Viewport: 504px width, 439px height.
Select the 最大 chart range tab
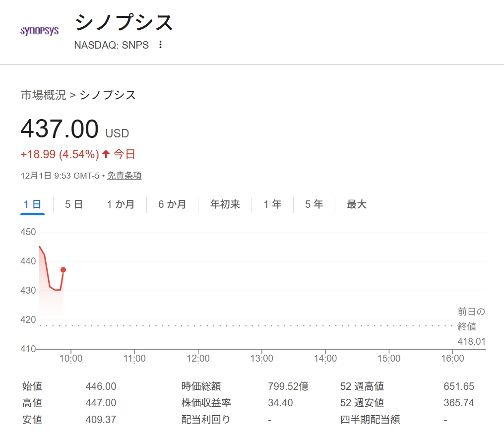point(357,204)
